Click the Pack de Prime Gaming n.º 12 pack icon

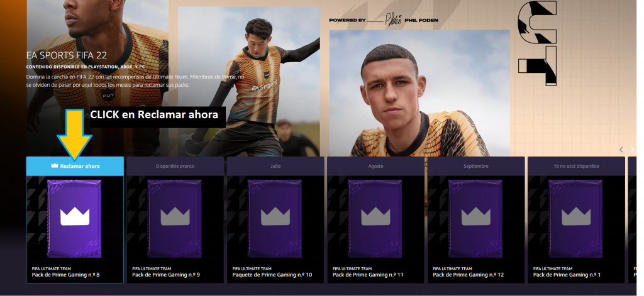point(475,219)
